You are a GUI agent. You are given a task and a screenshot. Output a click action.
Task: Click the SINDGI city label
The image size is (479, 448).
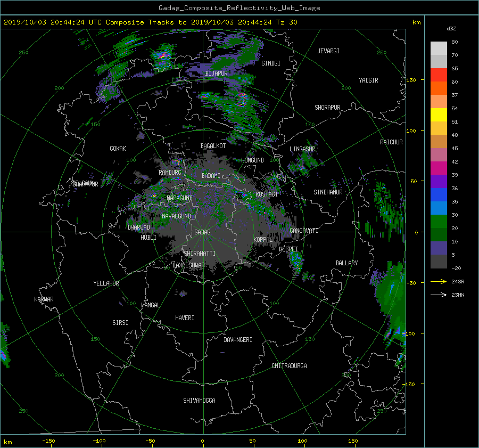pos(271,63)
